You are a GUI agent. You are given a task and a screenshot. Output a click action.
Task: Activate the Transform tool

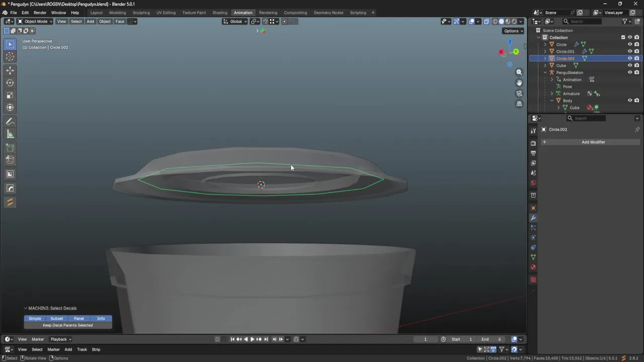10,107
